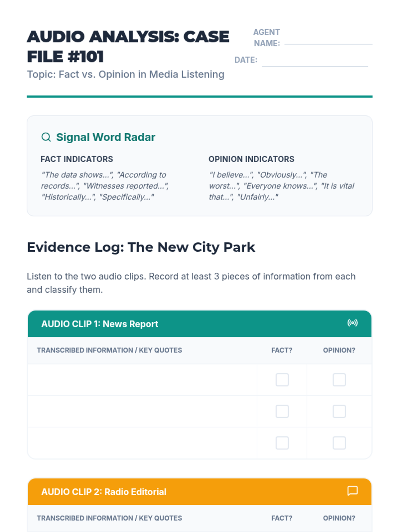Click the magnifier icon beside Signal Word Radar
This screenshot has height=532, width=399.
tap(46, 137)
